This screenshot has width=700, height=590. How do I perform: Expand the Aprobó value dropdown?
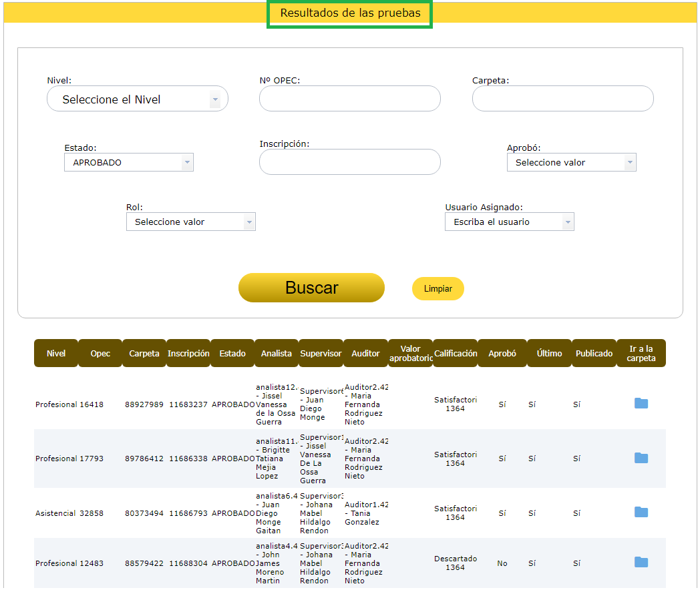(x=571, y=162)
